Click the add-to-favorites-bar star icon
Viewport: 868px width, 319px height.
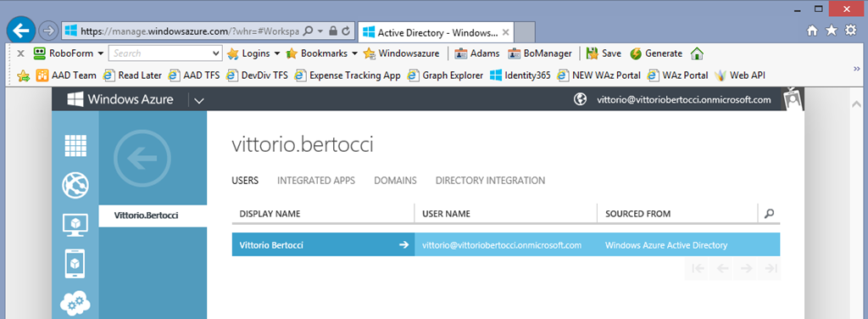click(23, 76)
